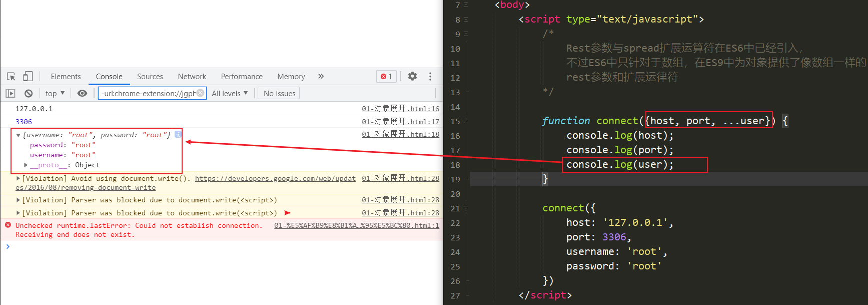This screenshot has height=305, width=868.
Task: Click the console log value 3306
Action: (x=24, y=122)
